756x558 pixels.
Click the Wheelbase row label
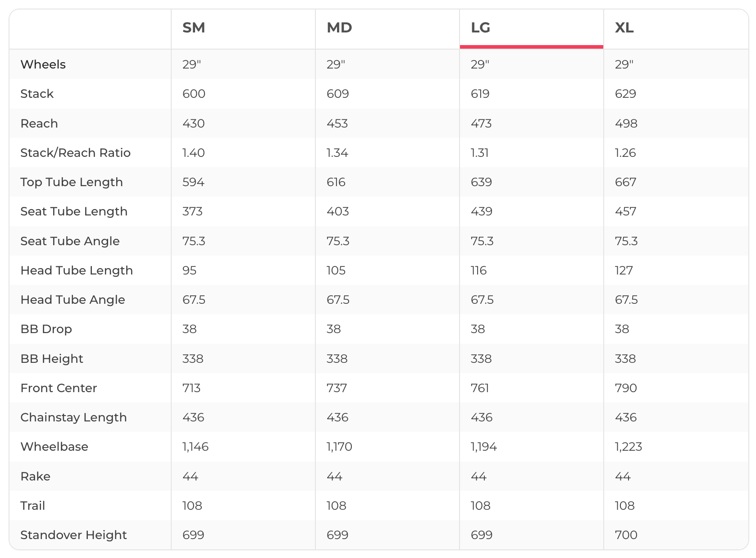[x=54, y=447]
